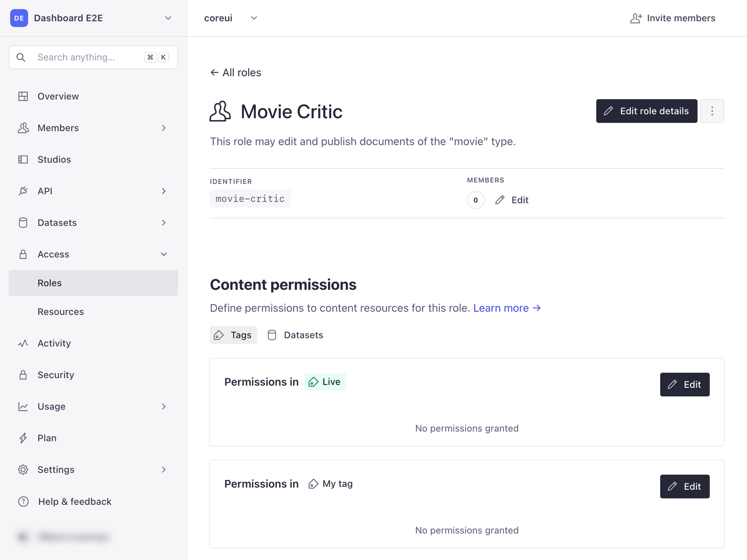Open the Learn more link
Viewport: 747px width, 560px height.
point(507,308)
